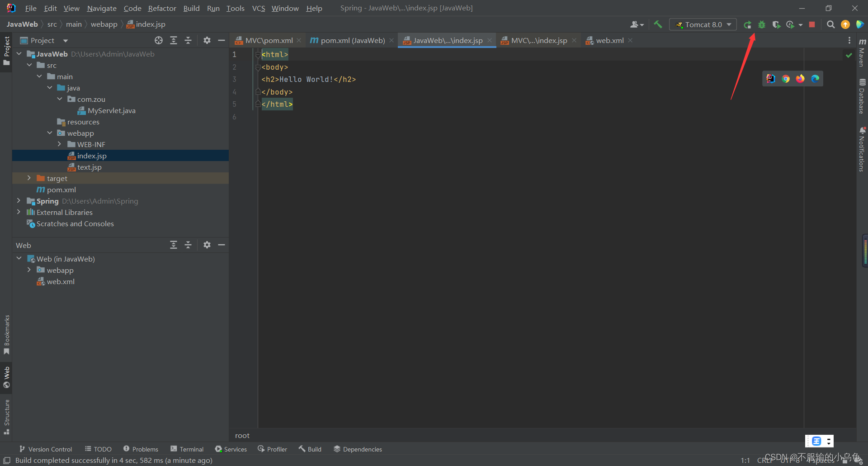
Task: Switch to the MVC\pom.xml tab
Action: [269, 40]
